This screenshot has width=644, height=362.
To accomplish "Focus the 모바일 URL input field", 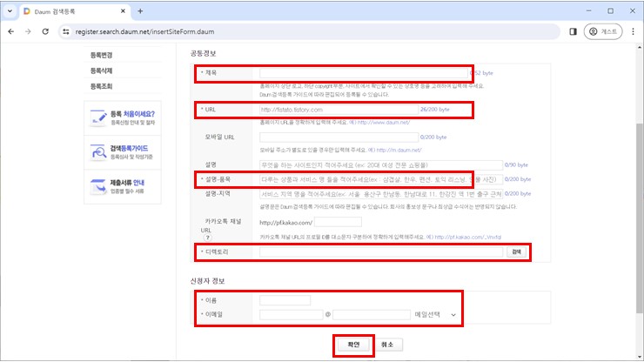I will pos(339,137).
